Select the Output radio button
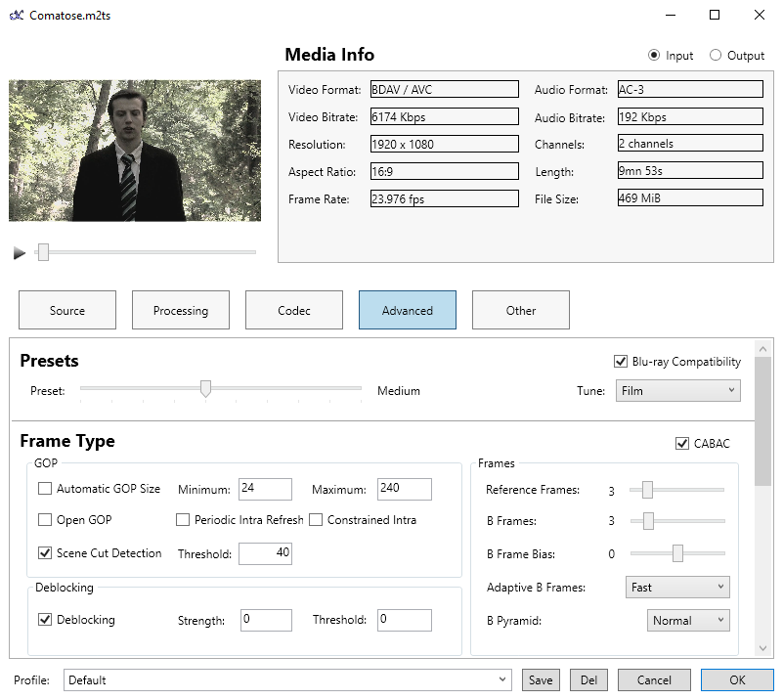The image size is (783, 700). [716, 56]
